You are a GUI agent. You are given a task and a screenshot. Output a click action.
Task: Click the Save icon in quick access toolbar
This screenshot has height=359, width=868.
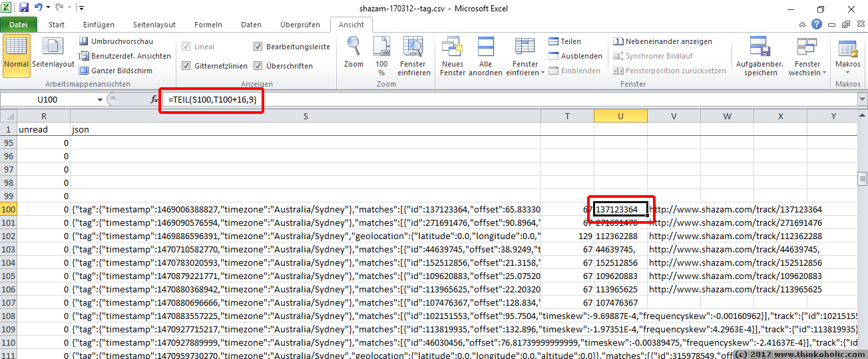tap(24, 8)
